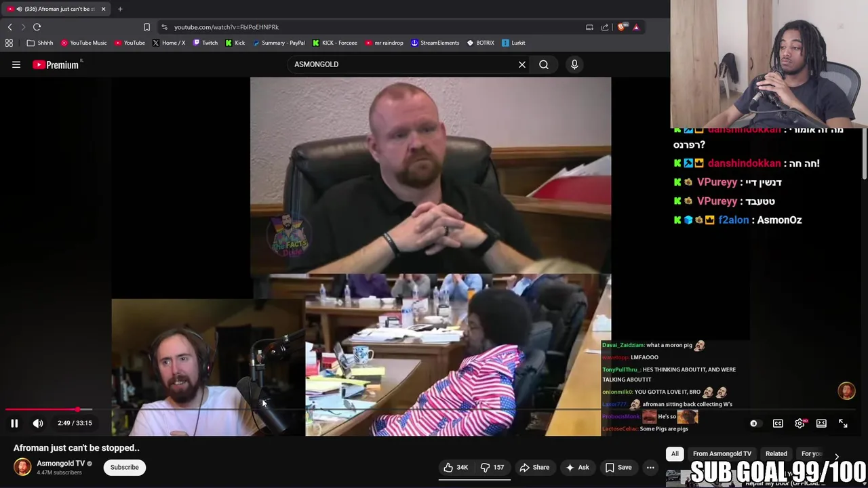Open the Lurkit bookmark
Viewport: 868px width, 488px height.
(513, 43)
